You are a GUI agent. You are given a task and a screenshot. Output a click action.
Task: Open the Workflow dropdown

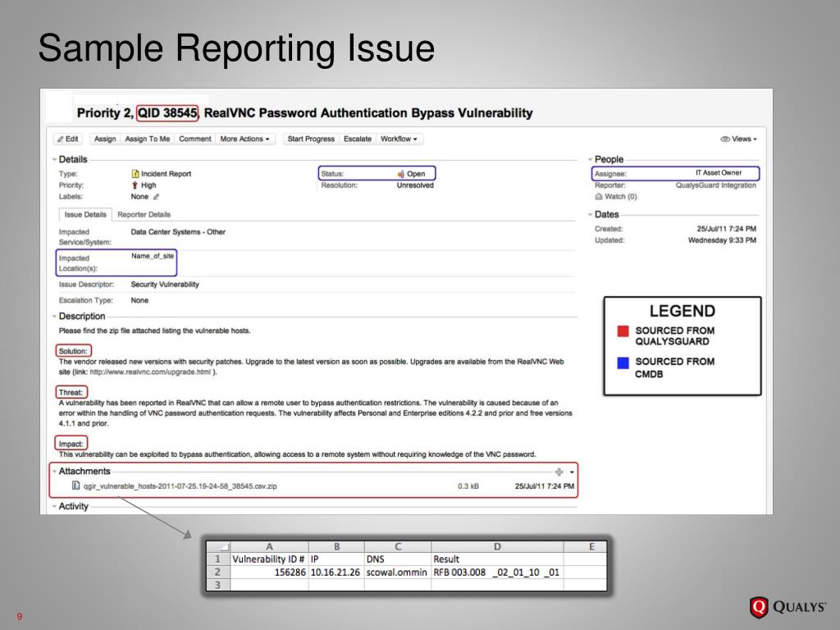[399, 139]
